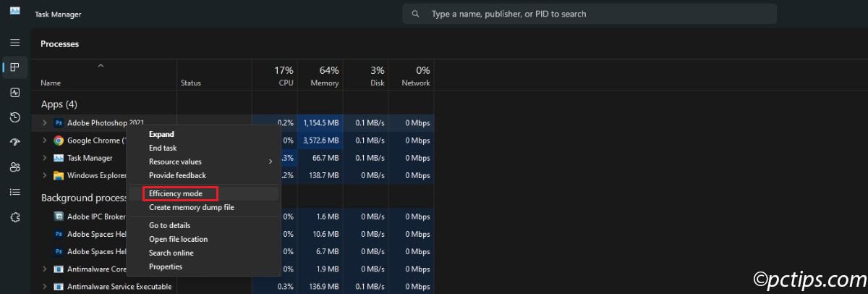Open the Startup apps sidebar icon
868x294 pixels.
click(x=14, y=142)
